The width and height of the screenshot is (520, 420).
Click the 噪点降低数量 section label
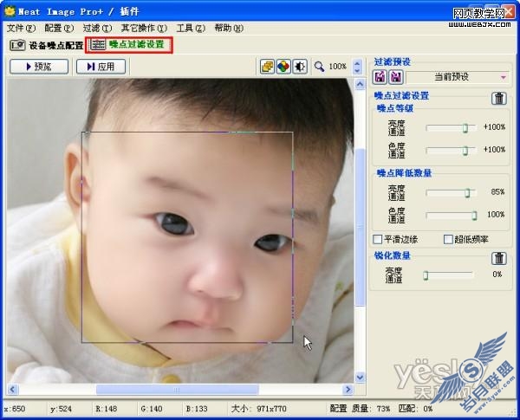click(404, 173)
